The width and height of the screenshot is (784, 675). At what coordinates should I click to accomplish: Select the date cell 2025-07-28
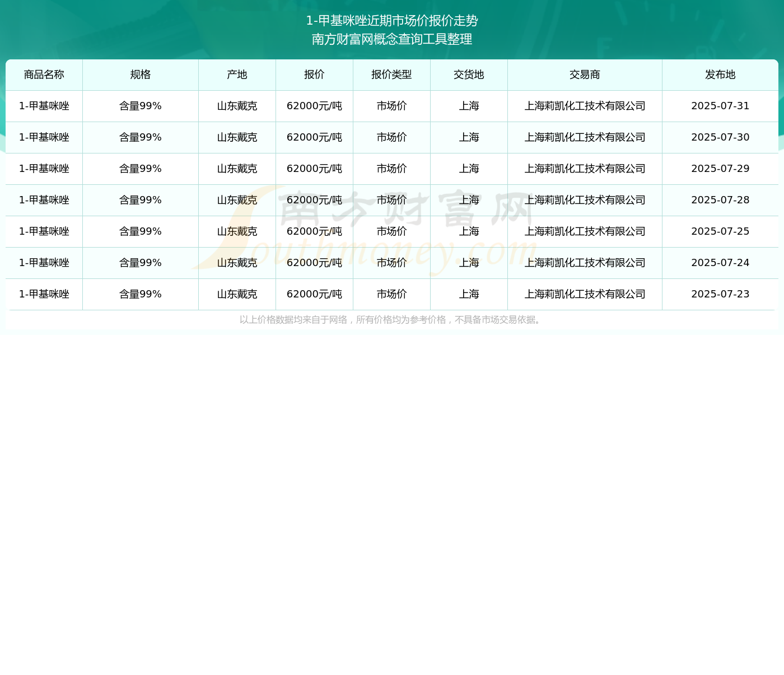(x=720, y=200)
